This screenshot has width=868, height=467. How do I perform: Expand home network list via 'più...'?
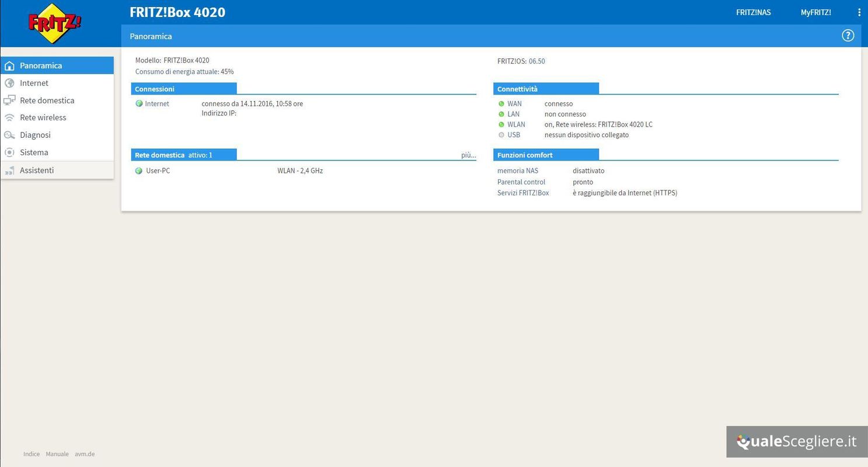point(468,155)
